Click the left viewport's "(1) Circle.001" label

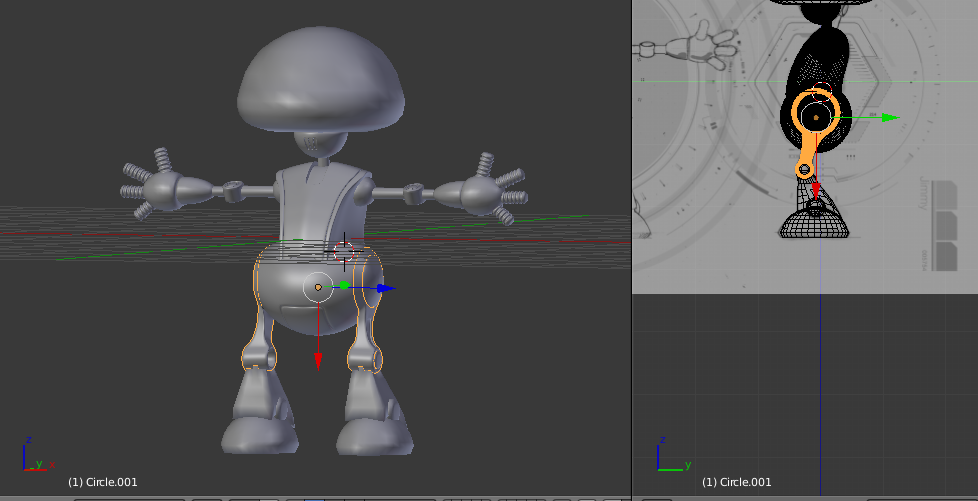[x=103, y=482]
